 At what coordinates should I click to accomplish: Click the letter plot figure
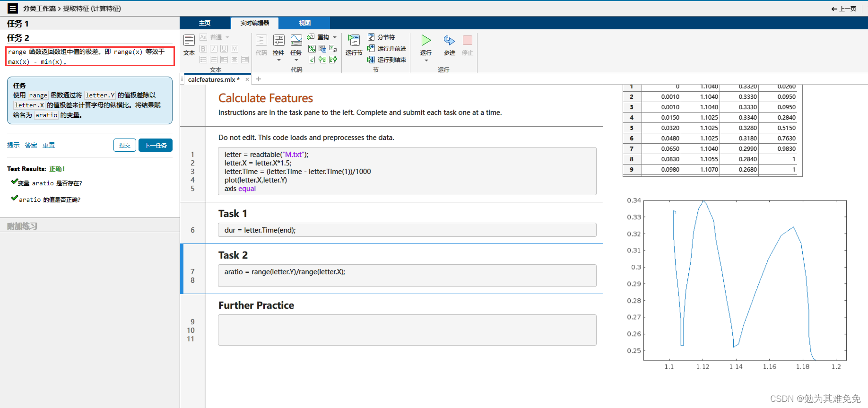745,280
